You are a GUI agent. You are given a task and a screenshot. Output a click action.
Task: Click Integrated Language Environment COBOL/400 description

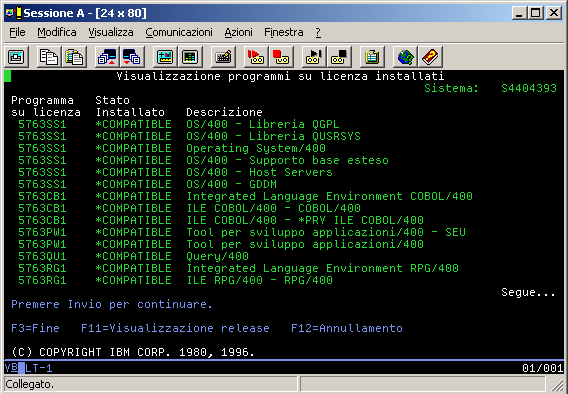click(x=329, y=196)
